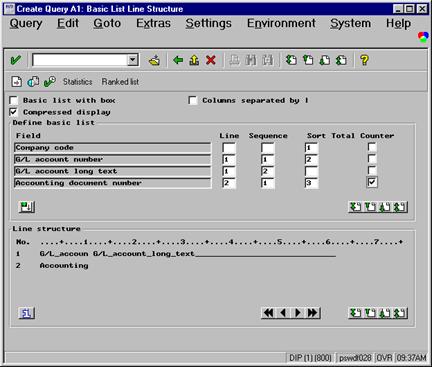
Task: Click the Print icon in toolbar
Action: pyautogui.click(x=235, y=60)
